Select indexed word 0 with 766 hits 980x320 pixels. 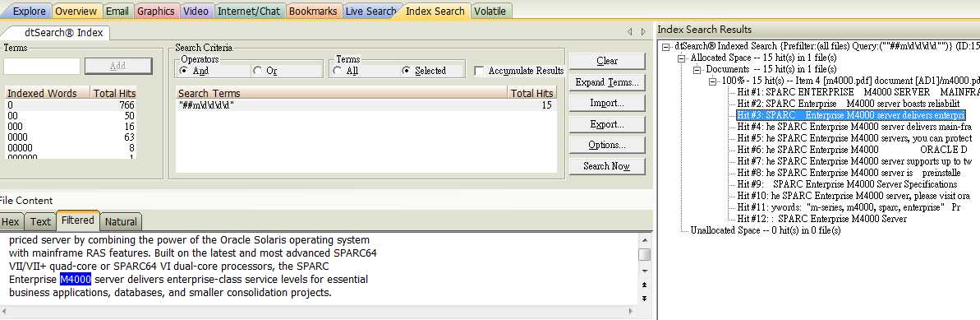[71, 105]
